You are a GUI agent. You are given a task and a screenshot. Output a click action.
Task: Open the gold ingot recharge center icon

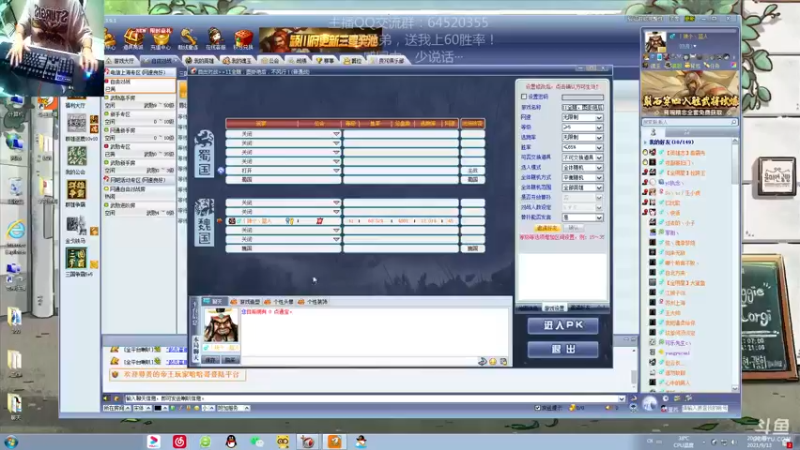tap(161, 38)
